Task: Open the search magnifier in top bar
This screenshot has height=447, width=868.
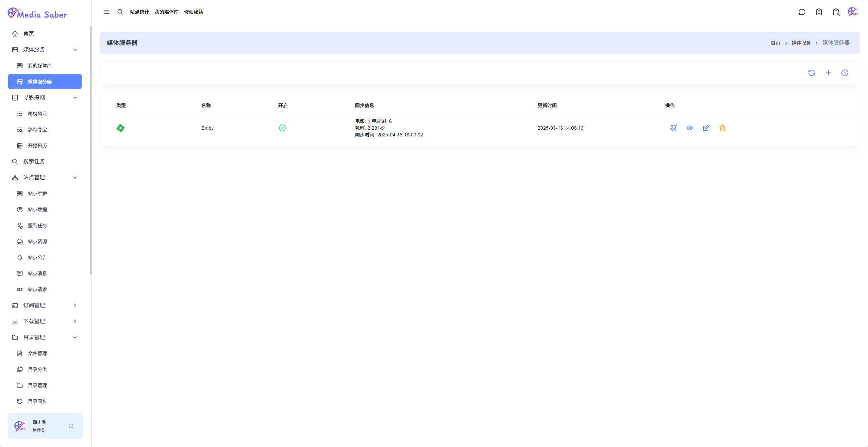Action: tap(120, 12)
